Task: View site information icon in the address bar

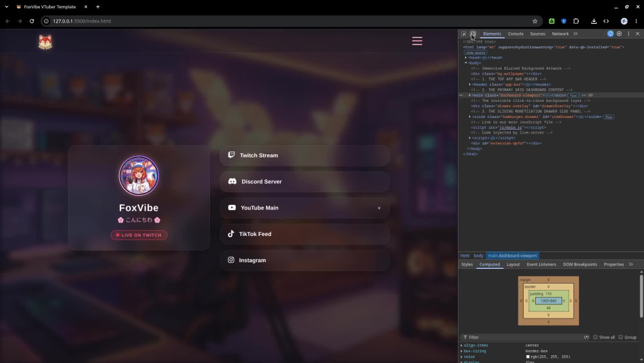Action: 46,21
